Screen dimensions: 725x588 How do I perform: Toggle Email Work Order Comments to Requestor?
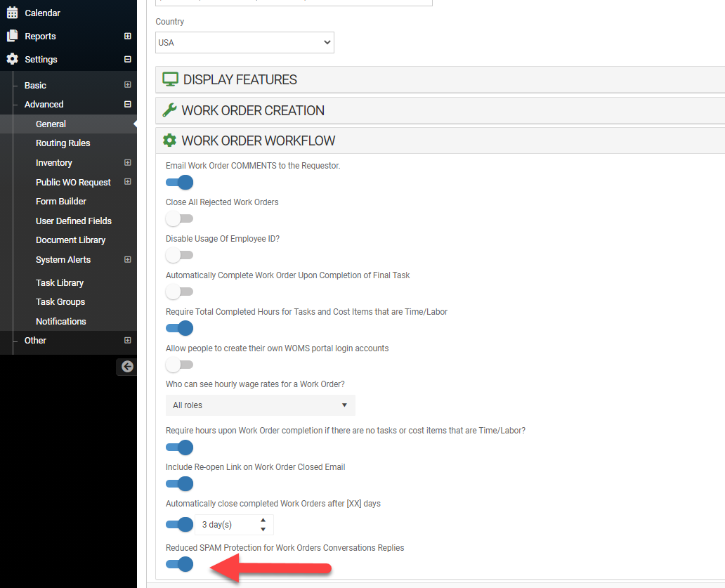179,183
